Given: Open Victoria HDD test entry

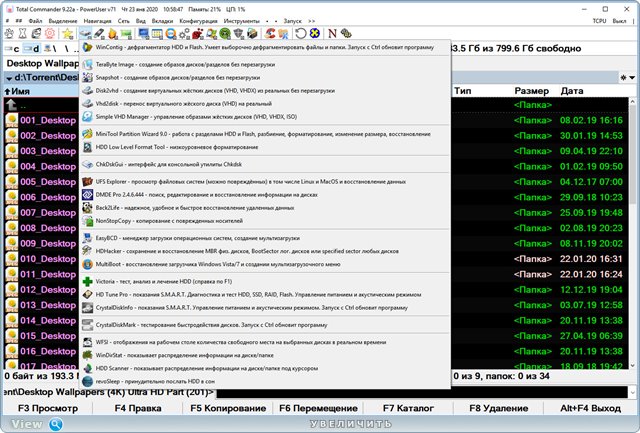Looking at the screenshot, I should coord(265,282).
